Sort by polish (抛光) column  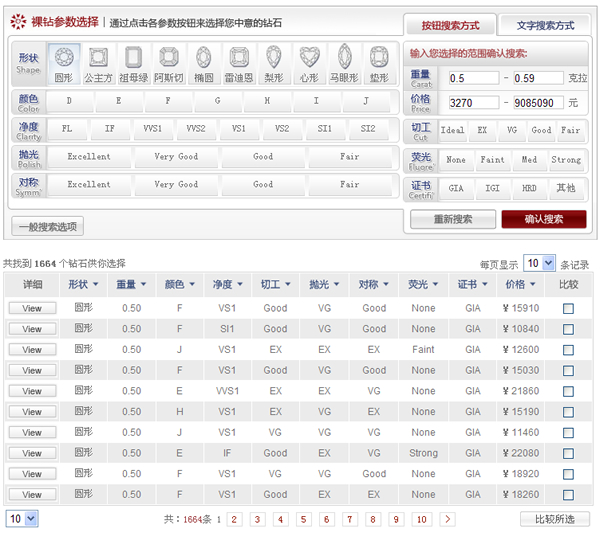click(x=324, y=285)
